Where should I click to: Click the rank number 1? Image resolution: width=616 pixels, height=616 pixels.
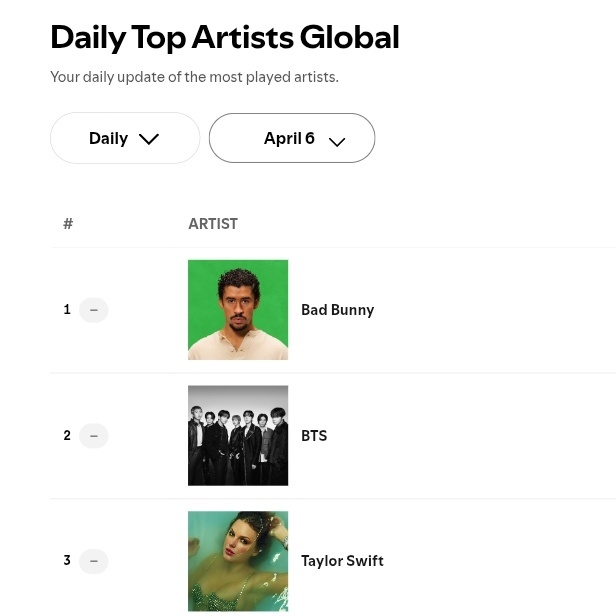67,310
